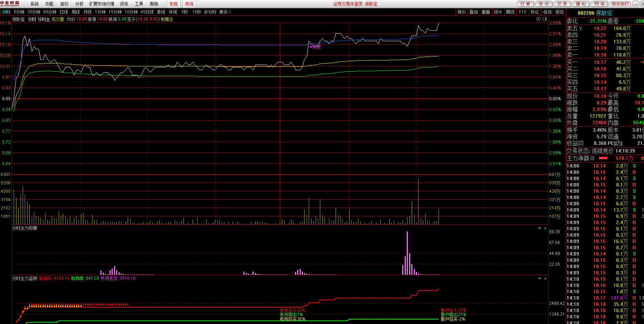Switch to the 市场 tab
The width and height of the screenshot is (644, 324).
click(x=189, y=4)
